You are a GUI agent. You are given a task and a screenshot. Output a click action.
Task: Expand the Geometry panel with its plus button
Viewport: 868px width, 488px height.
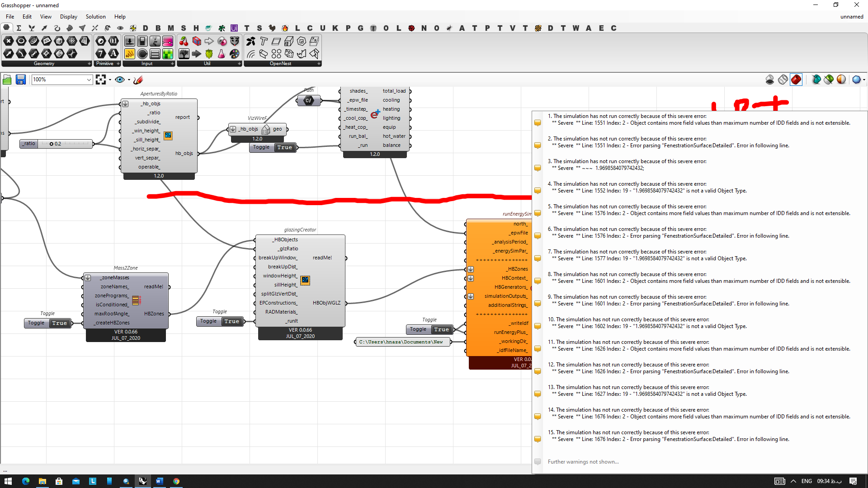pyautogui.click(x=89, y=64)
